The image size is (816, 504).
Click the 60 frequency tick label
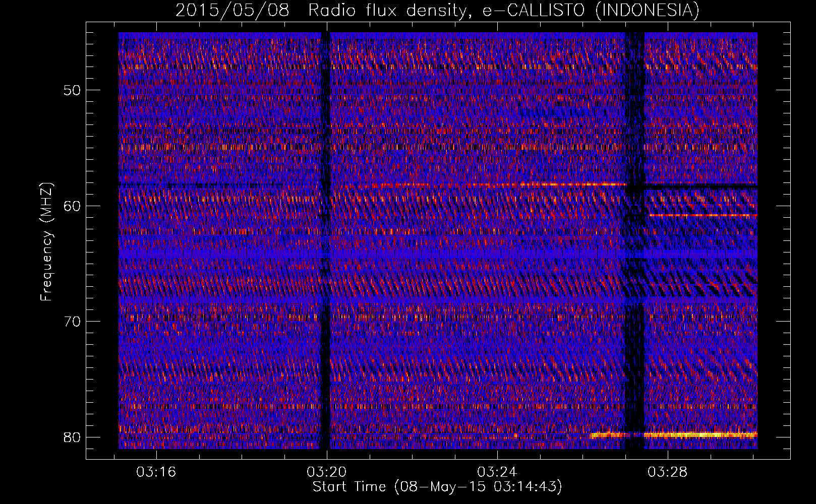click(72, 206)
